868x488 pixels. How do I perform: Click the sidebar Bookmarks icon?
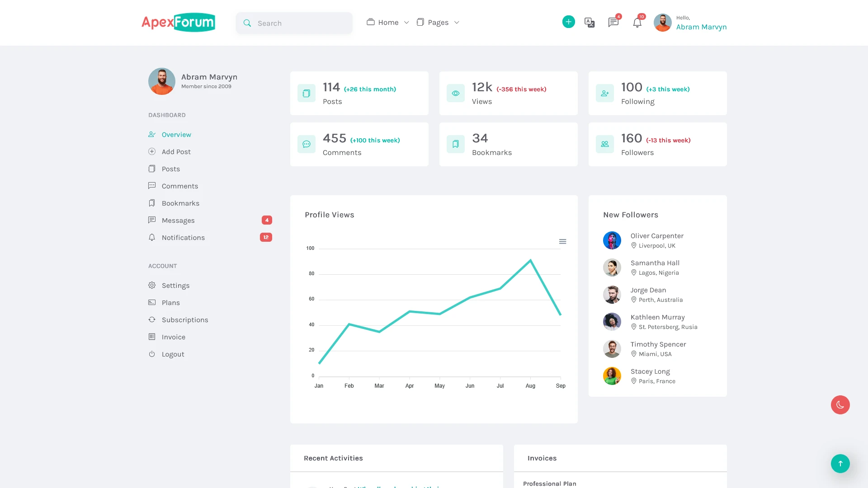pos(152,203)
